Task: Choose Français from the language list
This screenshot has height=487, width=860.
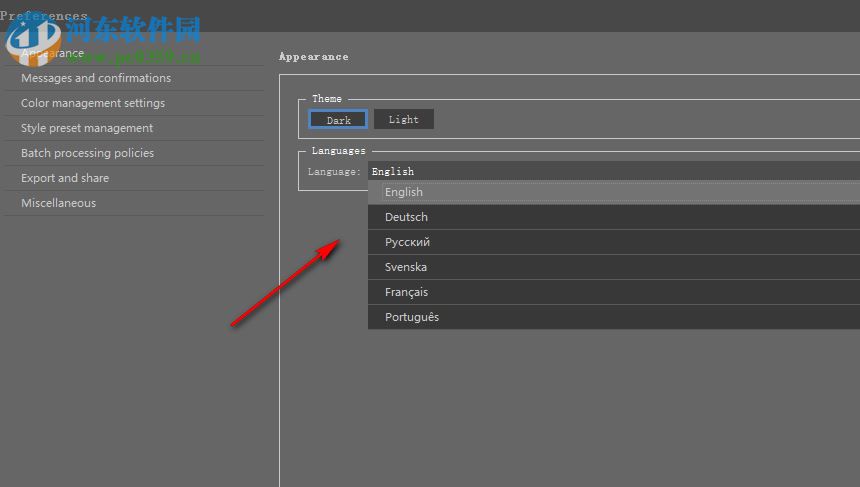Action: (614, 292)
